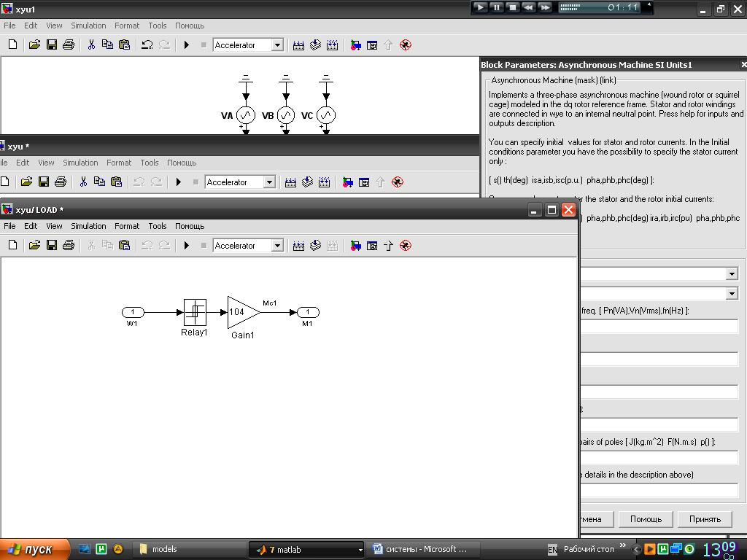Open Edit menu in xyu1 window
Viewport: 747px width, 560px height.
tap(31, 26)
